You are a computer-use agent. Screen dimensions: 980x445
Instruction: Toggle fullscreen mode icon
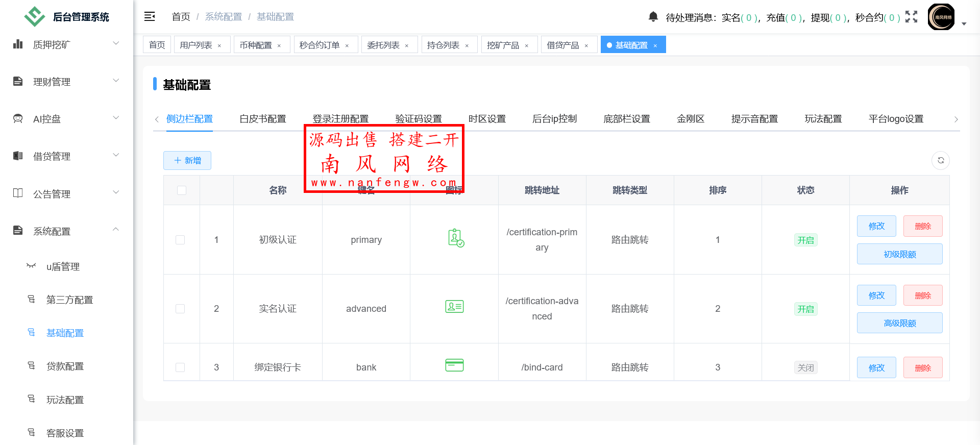click(911, 17)
